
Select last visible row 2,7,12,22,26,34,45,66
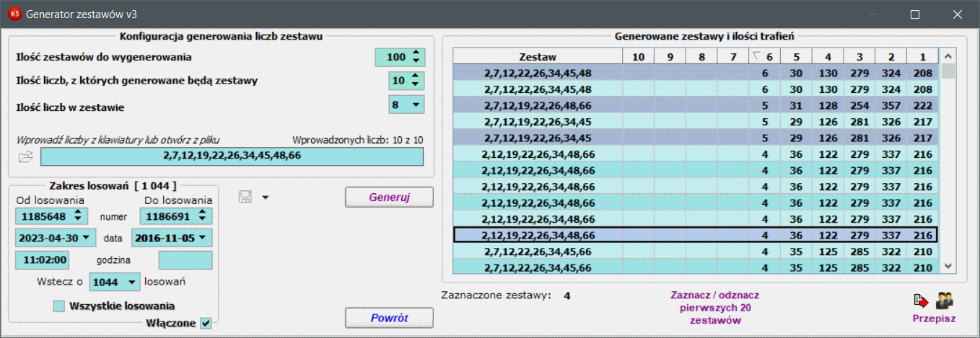pos(696,268)
